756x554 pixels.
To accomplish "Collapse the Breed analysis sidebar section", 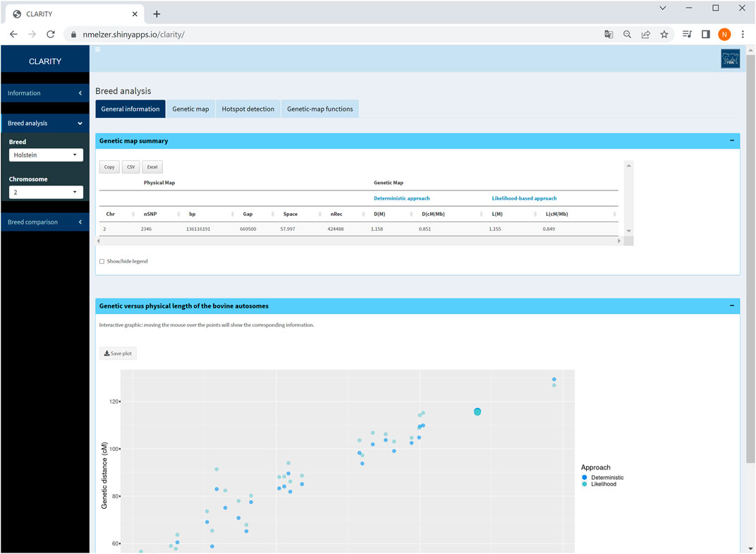I will [x=45, y=123].
